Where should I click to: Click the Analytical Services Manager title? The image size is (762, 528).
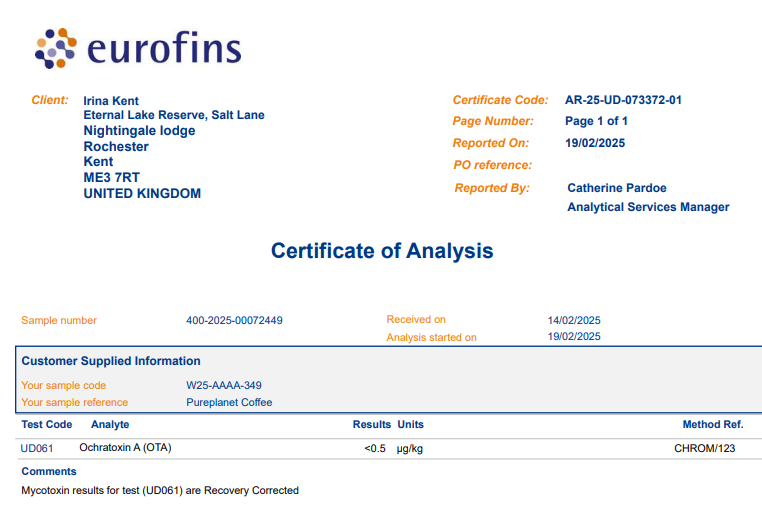(x=648, y=207)
